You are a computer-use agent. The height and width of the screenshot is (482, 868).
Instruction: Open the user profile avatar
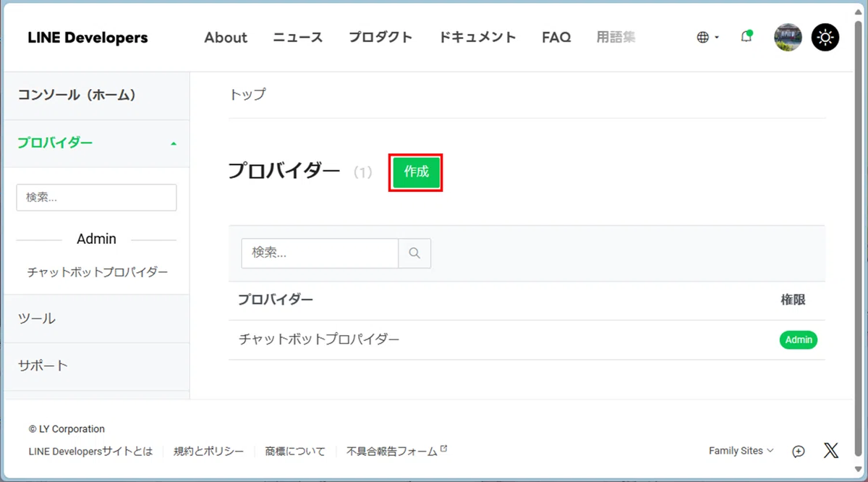coord(788,38)
